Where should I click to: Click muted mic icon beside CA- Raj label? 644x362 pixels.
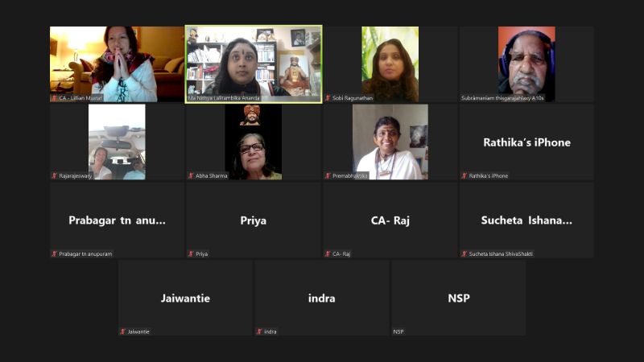click(x=328, y=253)
